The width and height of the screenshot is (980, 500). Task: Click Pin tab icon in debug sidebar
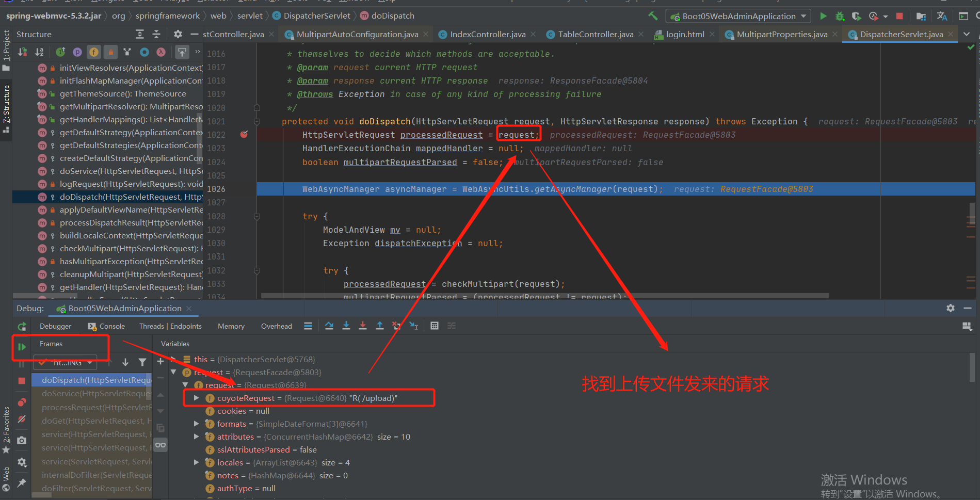pyautogui.click(x=22, y=483)
